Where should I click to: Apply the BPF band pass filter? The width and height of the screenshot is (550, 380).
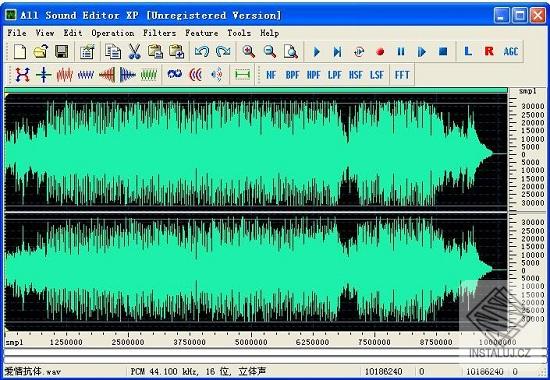point(292,75)
